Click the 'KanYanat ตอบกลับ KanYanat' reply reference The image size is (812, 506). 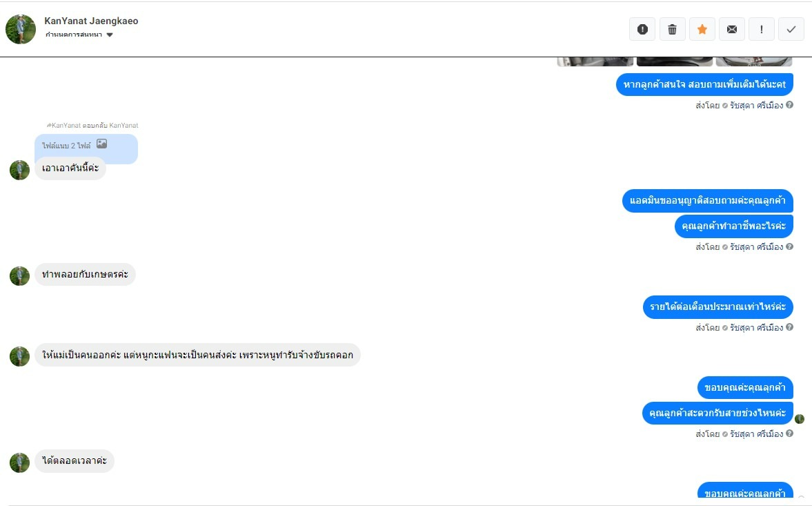tap(92, 126)
